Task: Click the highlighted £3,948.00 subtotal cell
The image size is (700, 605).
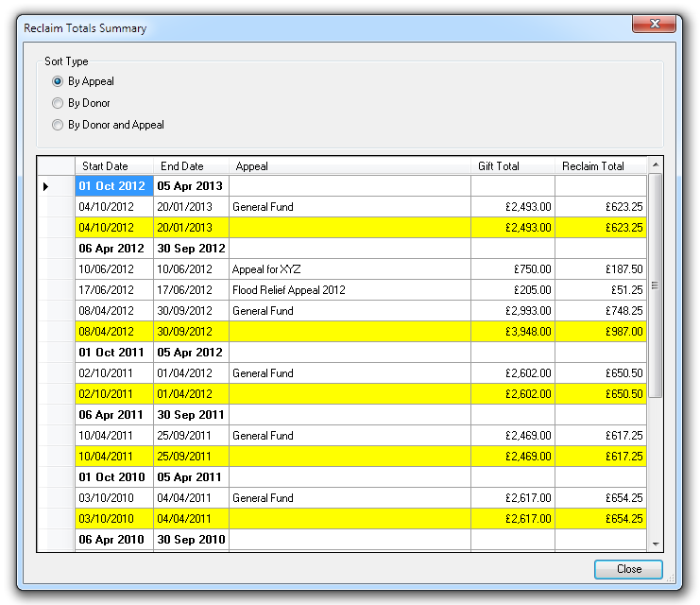Action: [x=513, y=332]
